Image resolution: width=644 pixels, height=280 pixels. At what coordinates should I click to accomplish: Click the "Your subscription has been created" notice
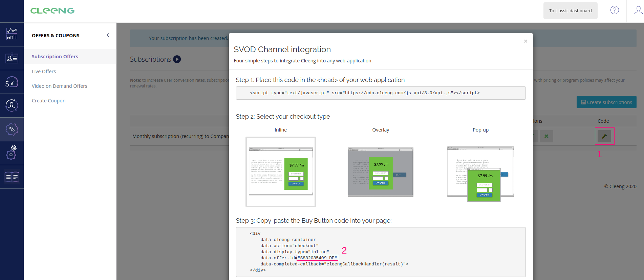[x=189, y=38]
